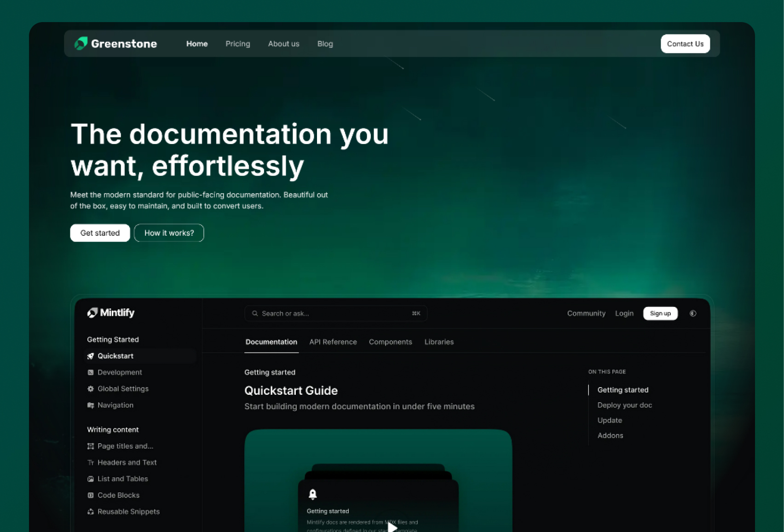Select the Reusable Snippets icon
Image resolution: width=784 pixels, height=532 pixels.
pyautogui.click(x=91, y=511)
